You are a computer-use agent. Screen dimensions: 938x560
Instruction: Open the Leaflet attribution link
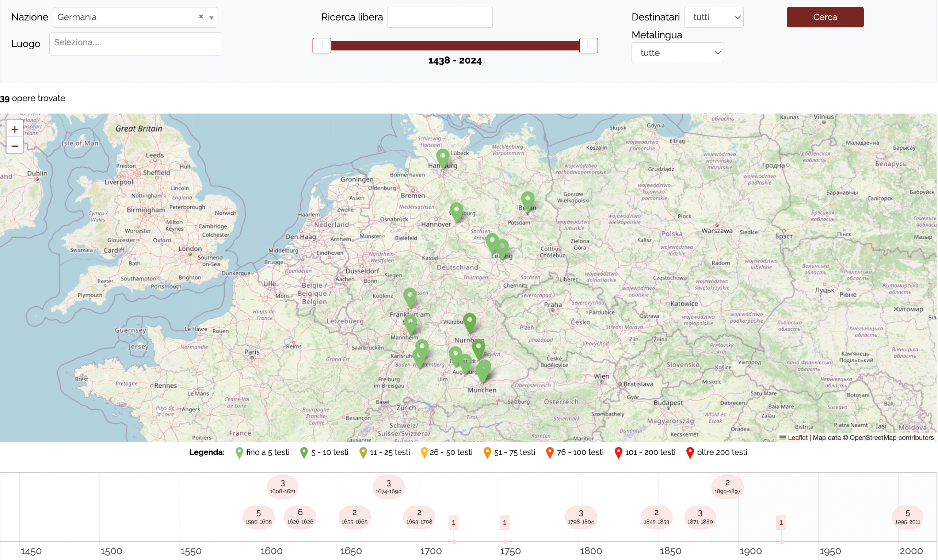pos(798,438)
